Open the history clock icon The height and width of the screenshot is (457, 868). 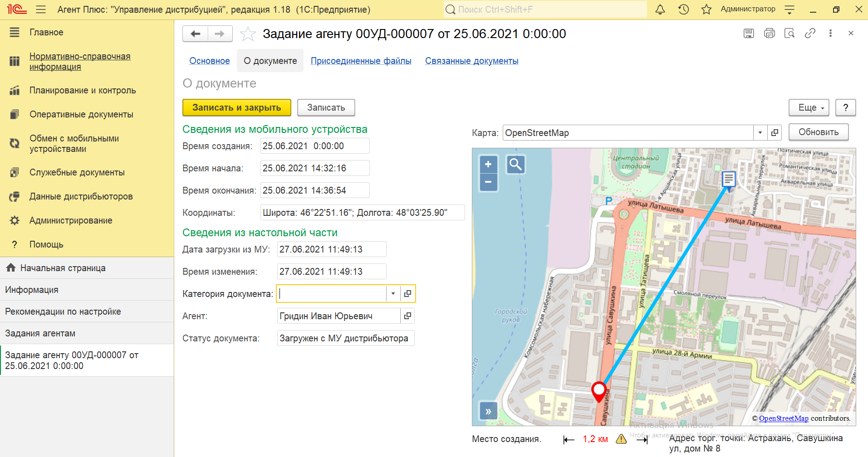point(683,10)
